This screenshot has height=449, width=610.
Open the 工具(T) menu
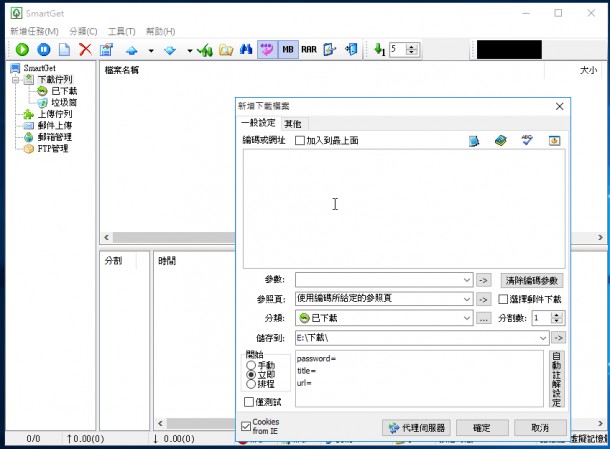click(121, 31)
